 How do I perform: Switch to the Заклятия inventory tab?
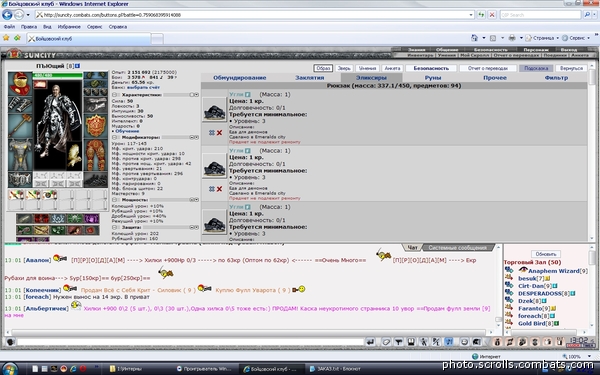310,78
